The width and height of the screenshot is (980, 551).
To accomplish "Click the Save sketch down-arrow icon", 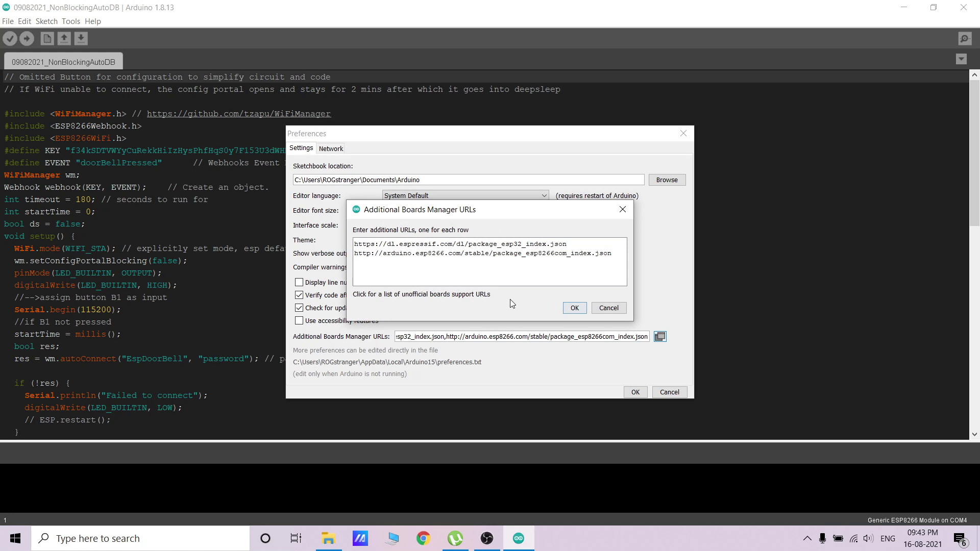I will click(x=81, y=38).
